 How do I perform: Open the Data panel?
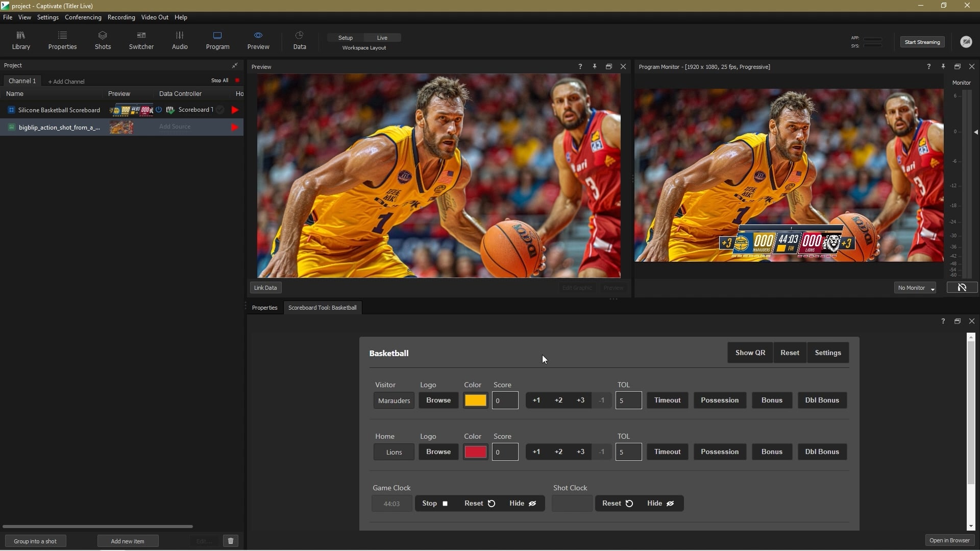pyautogui.click(x=300, y=40)
